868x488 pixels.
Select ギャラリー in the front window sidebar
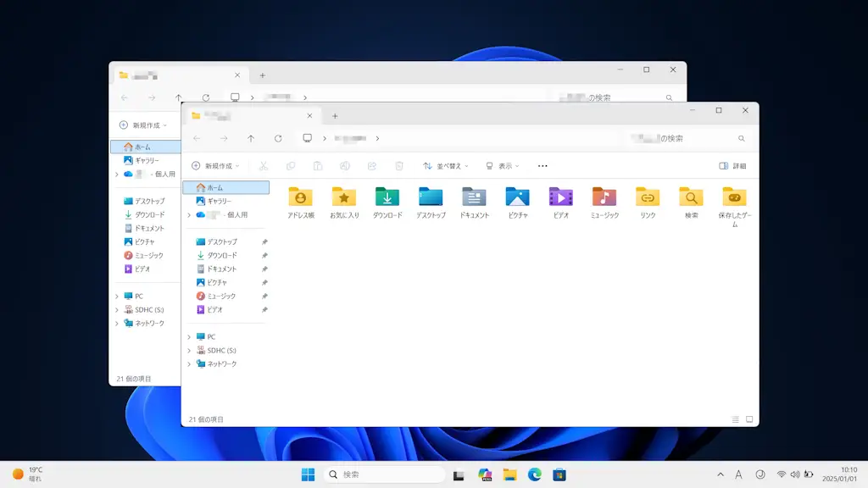click(219, 201)
